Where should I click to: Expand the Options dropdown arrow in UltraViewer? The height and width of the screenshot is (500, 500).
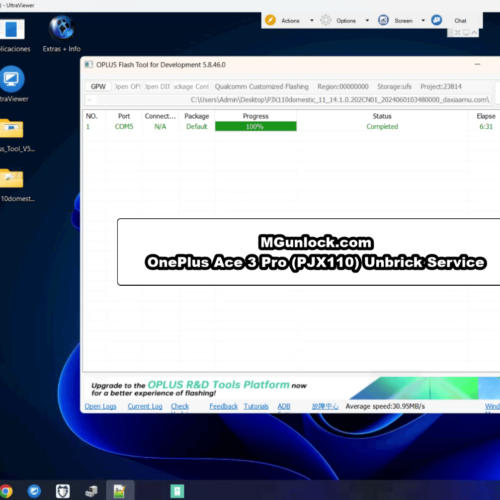click(367, 20)
